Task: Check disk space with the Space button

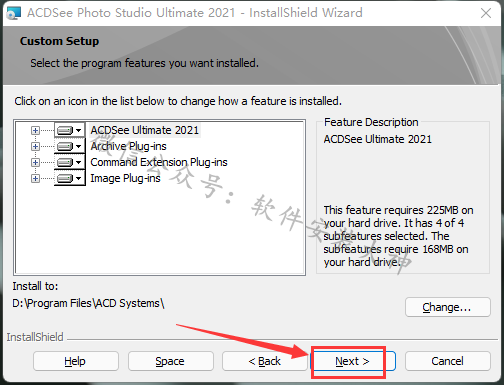Action: pyautogui.click(x=170, y=361)
